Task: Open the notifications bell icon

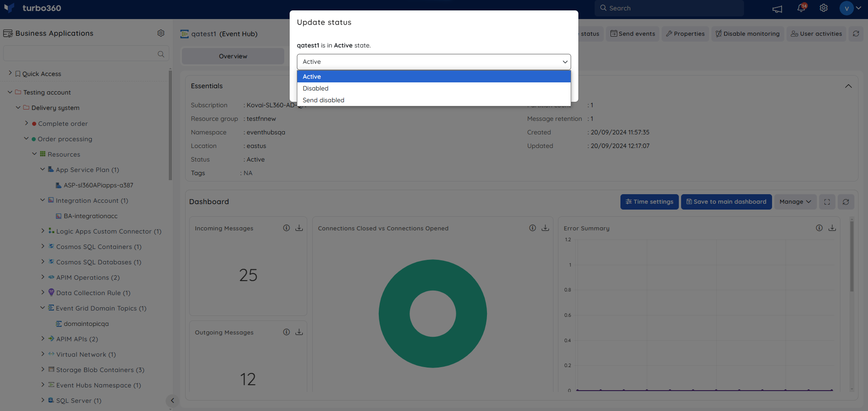Action: 801,8
